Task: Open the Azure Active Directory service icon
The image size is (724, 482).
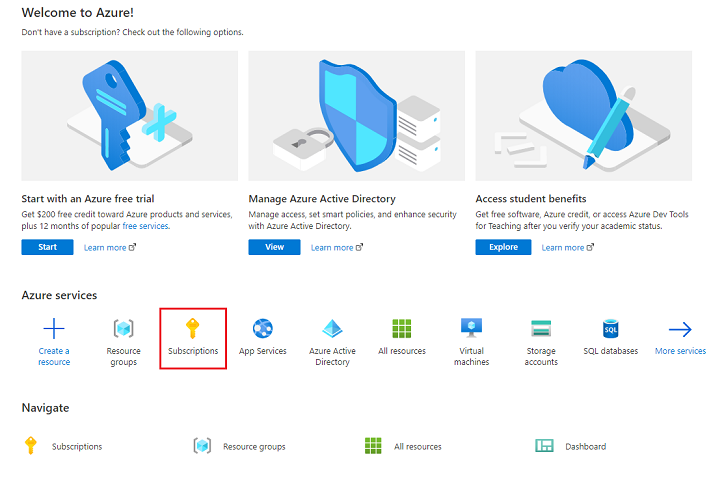Action: (332, 329)
